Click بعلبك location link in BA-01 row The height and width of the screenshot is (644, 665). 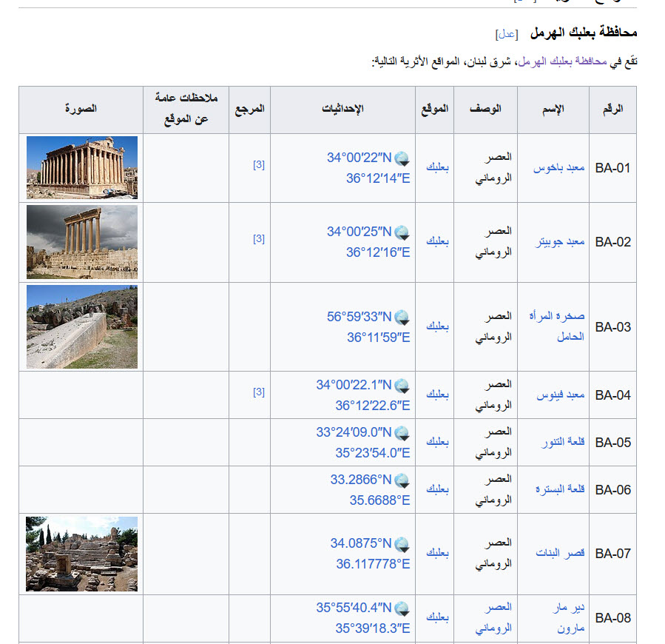437,167
